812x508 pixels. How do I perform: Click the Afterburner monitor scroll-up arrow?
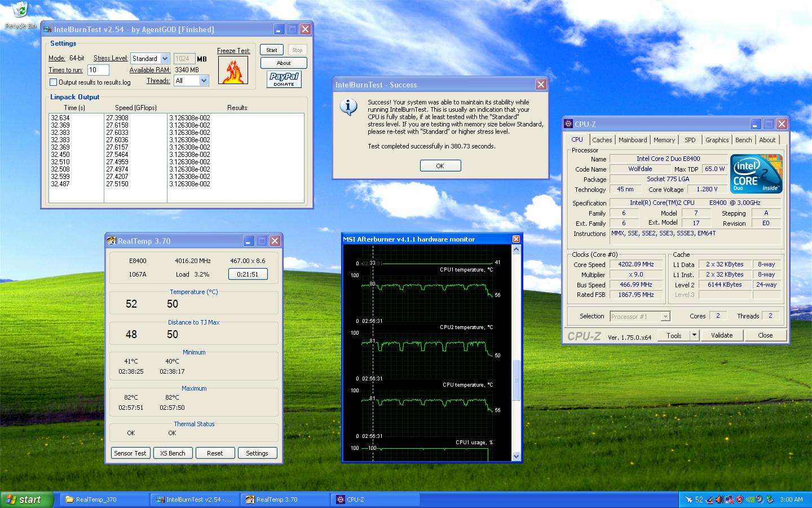(516, 249)
